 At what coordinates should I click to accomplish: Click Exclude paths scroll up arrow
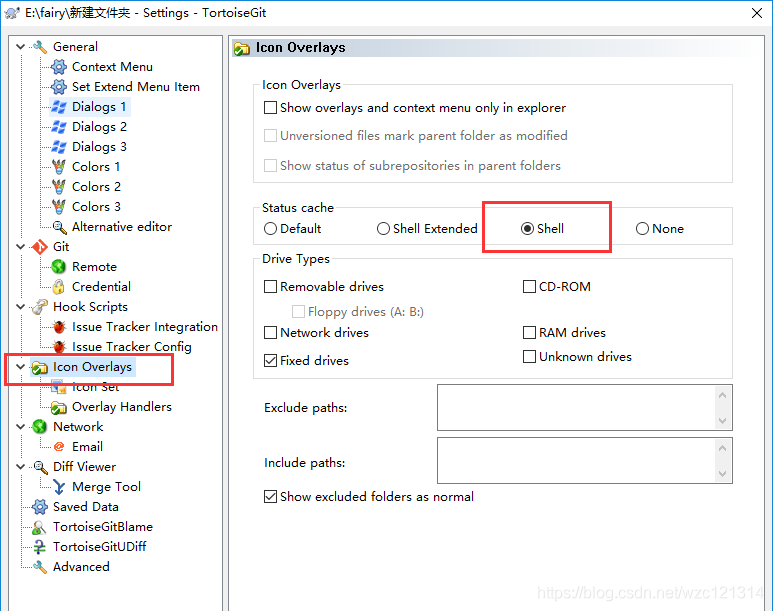coord(723,395)
